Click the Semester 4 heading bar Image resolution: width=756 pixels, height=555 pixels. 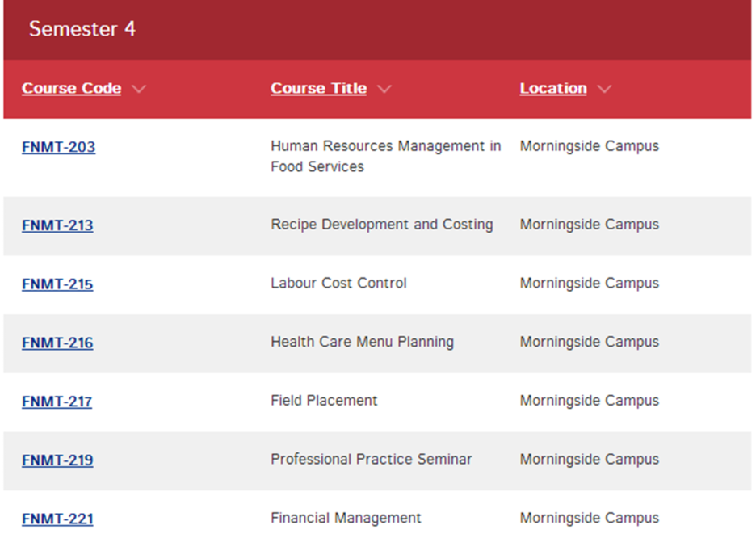[x=377, y=29]
